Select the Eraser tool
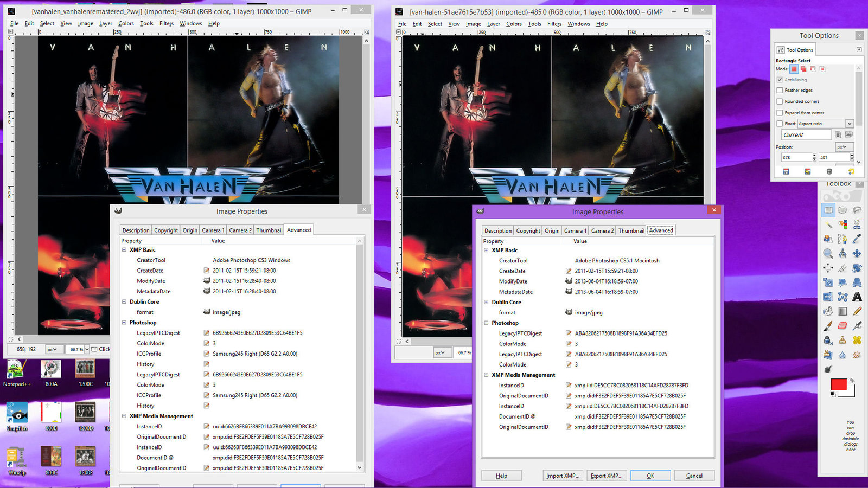The image size is (868, 488). point(843,326)
